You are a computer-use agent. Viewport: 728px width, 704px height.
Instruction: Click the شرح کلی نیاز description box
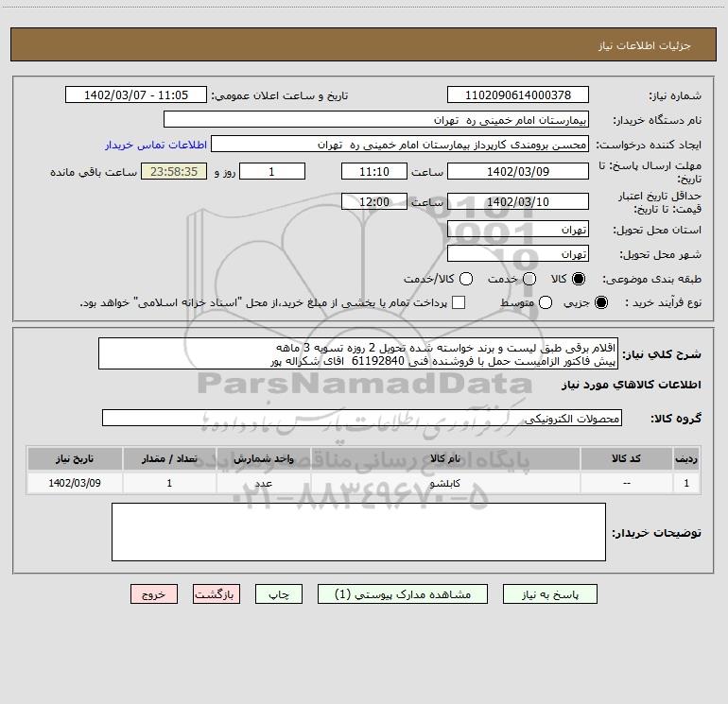[358, 353]
